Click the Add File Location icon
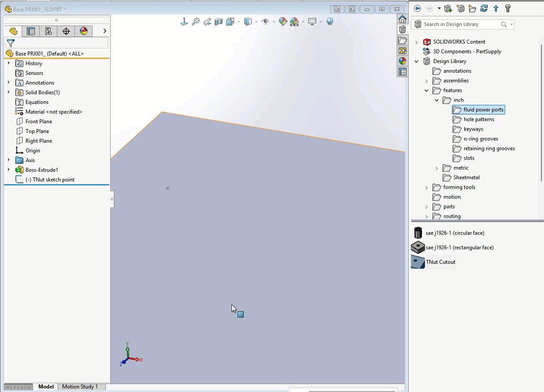Screen dimensions: 544x392 [461, 8]
